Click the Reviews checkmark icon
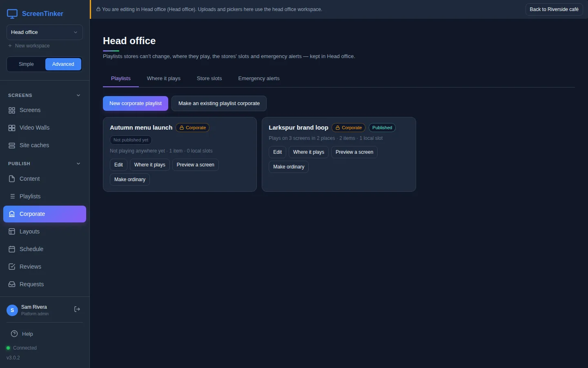Image resolution: width=588 pixels, height=368 pixels. coord(12,267)
